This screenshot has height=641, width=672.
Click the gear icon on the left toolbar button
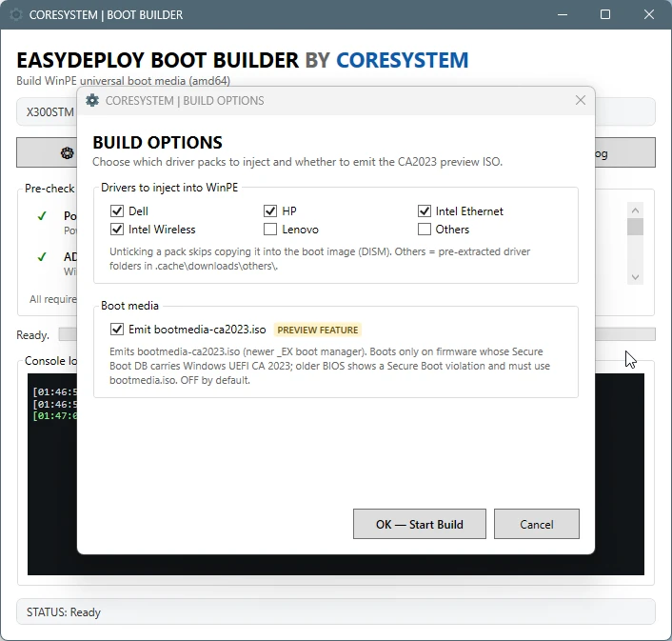67,153
